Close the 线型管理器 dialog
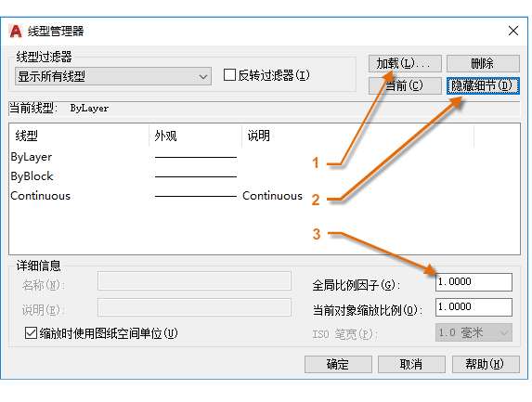This screenshot has height=402, width=532. 513,31
